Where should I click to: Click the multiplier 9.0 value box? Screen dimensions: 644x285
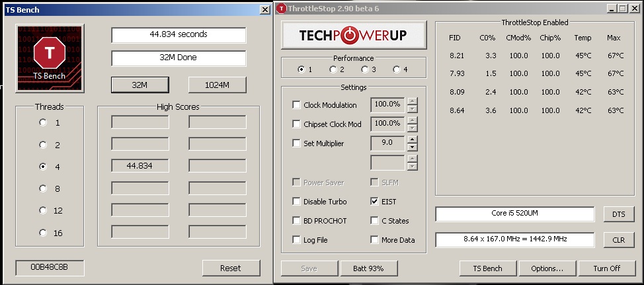click(x=387, y=143)
